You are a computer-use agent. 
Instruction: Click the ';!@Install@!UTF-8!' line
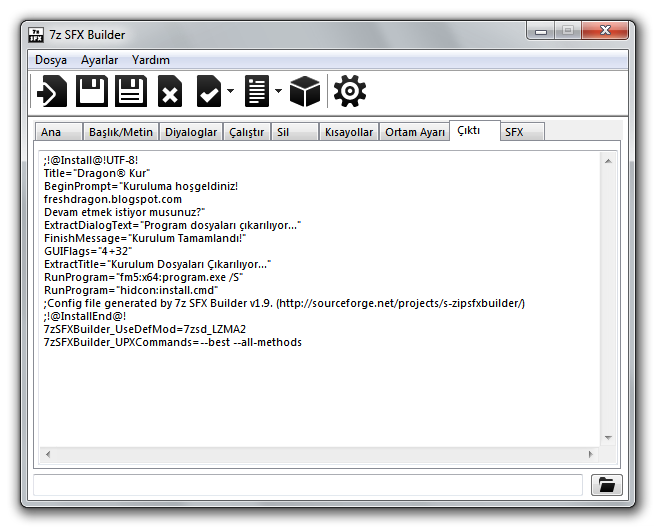click(91, 160)
